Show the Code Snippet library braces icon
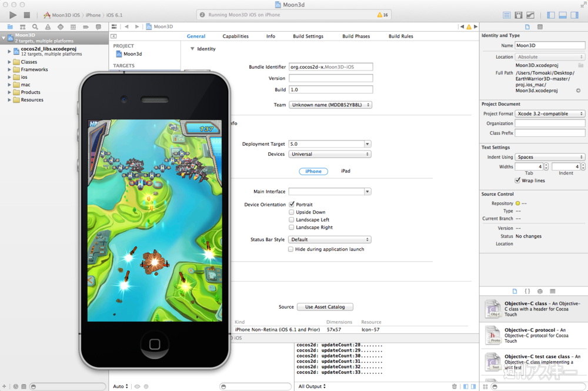Image resolution: width=588 pixels, height=391 pixels. coord(527,291)
